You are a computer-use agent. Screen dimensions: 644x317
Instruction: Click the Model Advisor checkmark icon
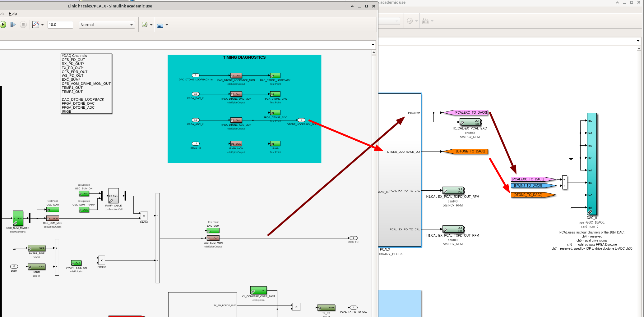click(x=145, y=25)
